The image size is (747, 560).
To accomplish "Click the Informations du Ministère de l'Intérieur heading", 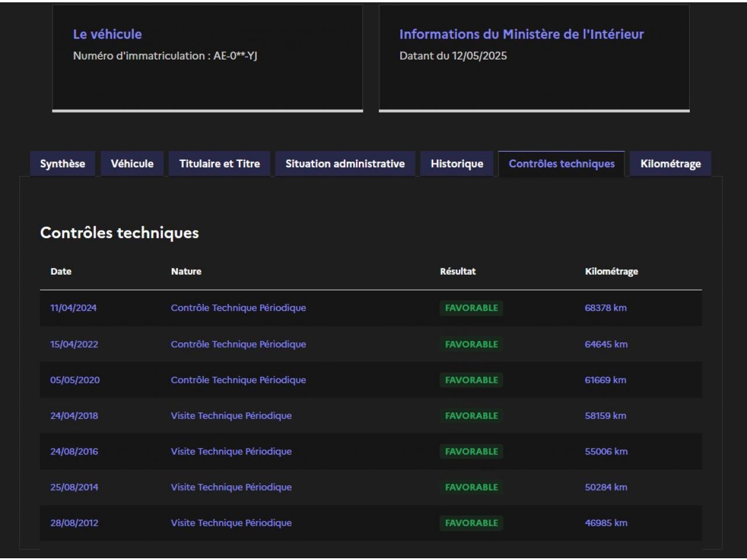I will [x=521, y=34].
